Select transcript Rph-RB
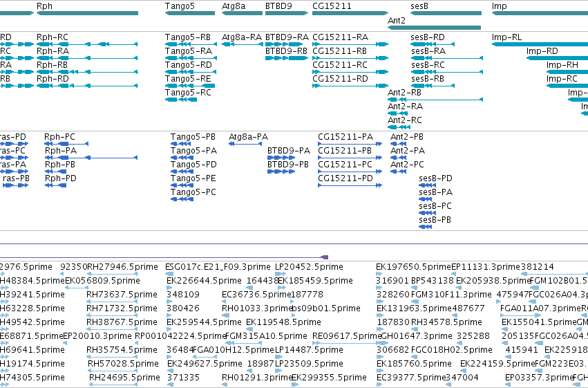 coord(87,72)
